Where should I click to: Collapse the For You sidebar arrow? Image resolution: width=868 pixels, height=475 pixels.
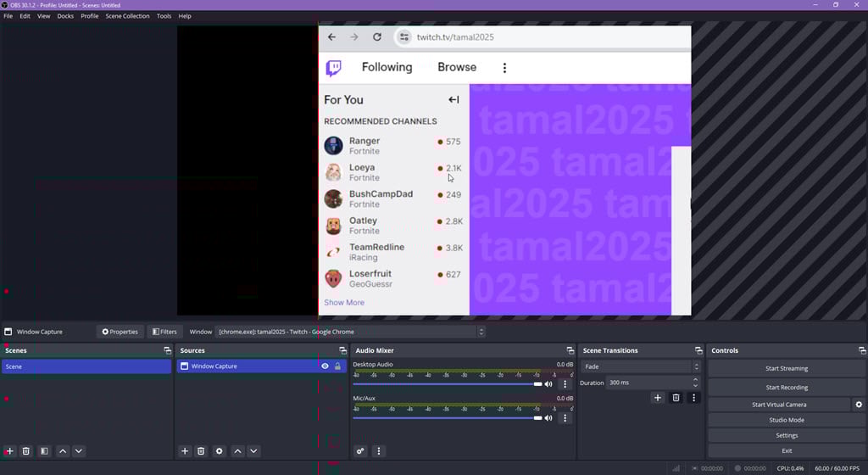click(x=454, y=99)
